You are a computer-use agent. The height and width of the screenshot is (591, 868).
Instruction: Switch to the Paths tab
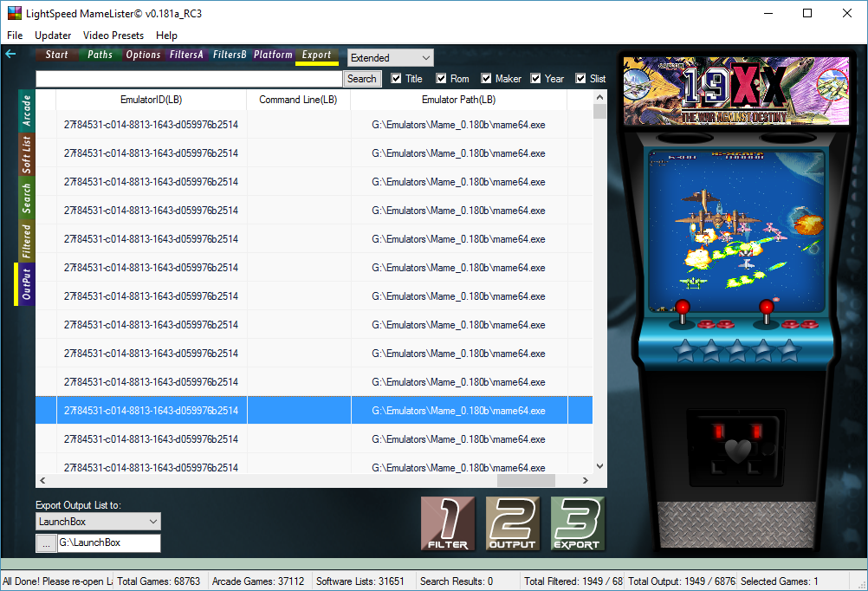click(x=100, y=55)
